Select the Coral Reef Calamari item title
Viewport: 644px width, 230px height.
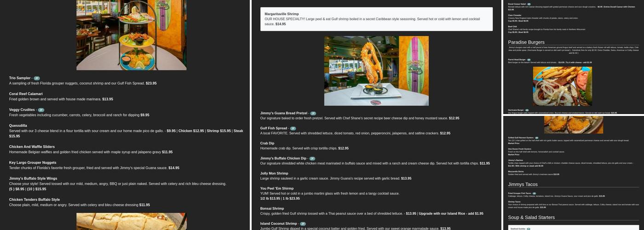click(26, 94)
